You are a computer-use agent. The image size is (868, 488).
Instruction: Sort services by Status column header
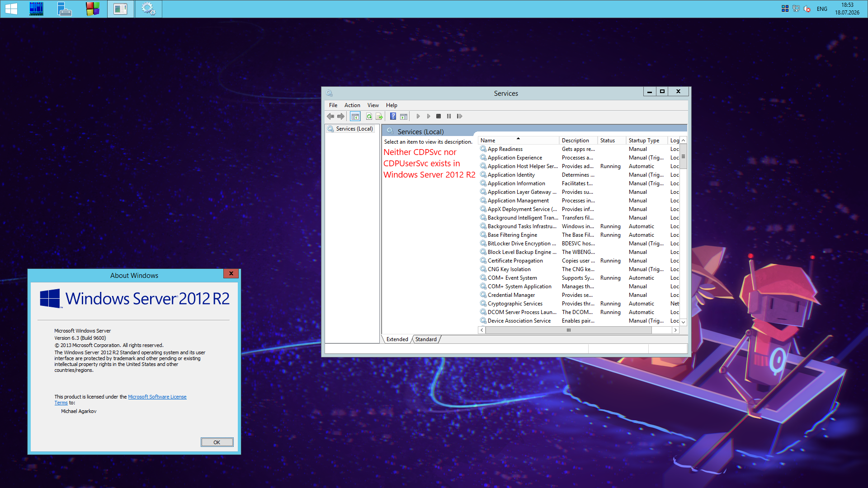[612, 141]
